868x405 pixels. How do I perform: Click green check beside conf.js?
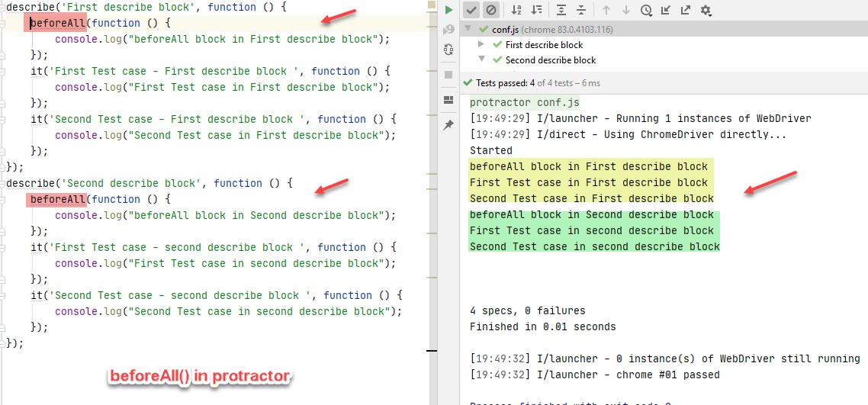pyautogui.click(x=484, y=29)
